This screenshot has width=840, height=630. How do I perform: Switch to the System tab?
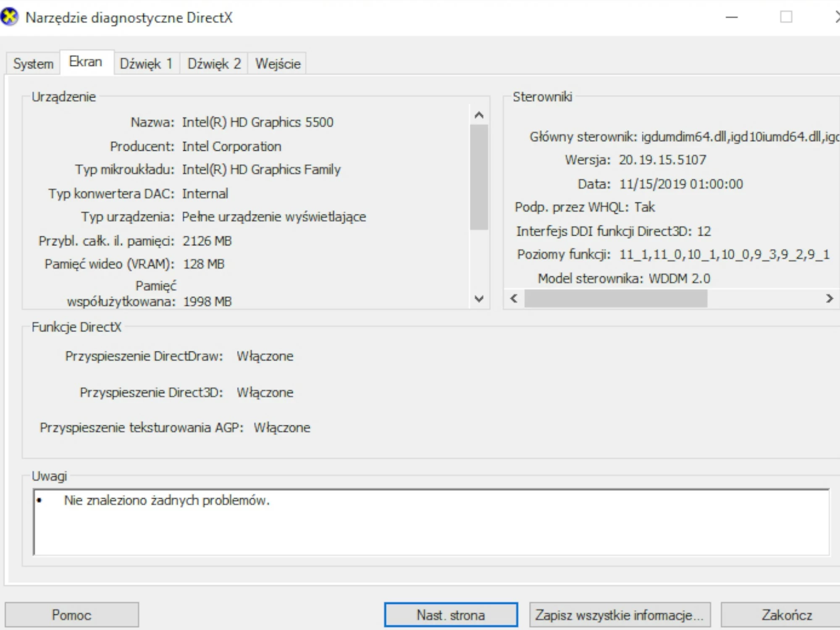[33, 64]
